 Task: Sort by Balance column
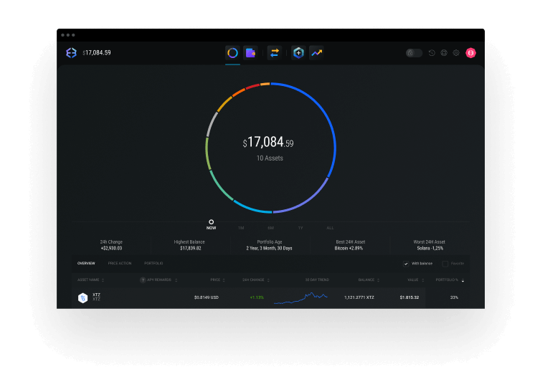point(369,280)
